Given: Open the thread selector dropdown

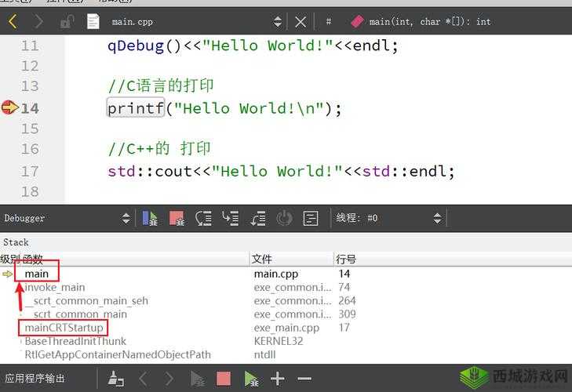Looking at the screenshot, I should pos(437,218).
